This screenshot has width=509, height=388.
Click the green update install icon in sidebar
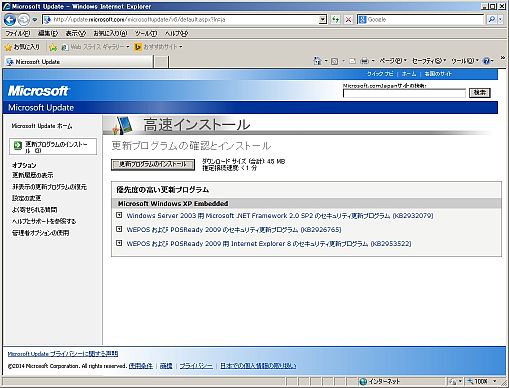(18, 145)
